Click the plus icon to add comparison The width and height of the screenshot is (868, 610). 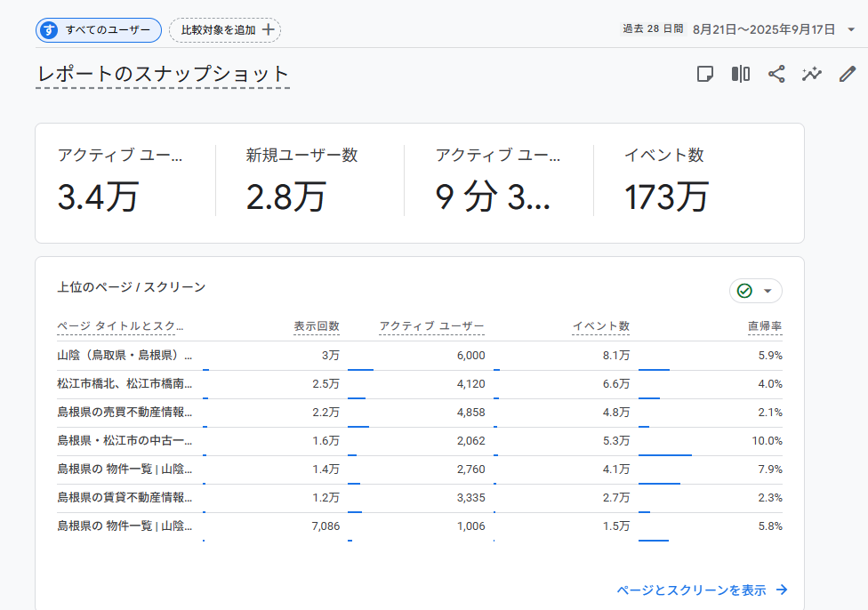[x=268, y=29]
